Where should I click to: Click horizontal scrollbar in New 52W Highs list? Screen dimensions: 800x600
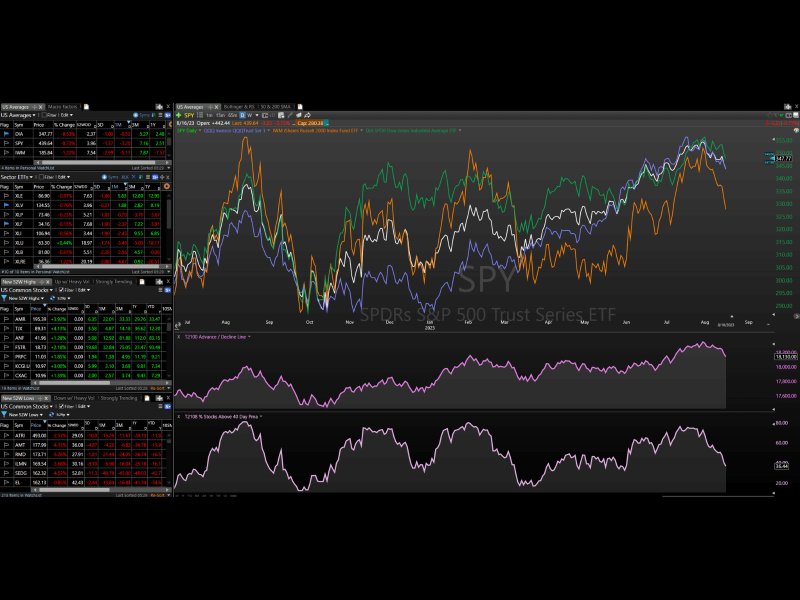(74, 383)
